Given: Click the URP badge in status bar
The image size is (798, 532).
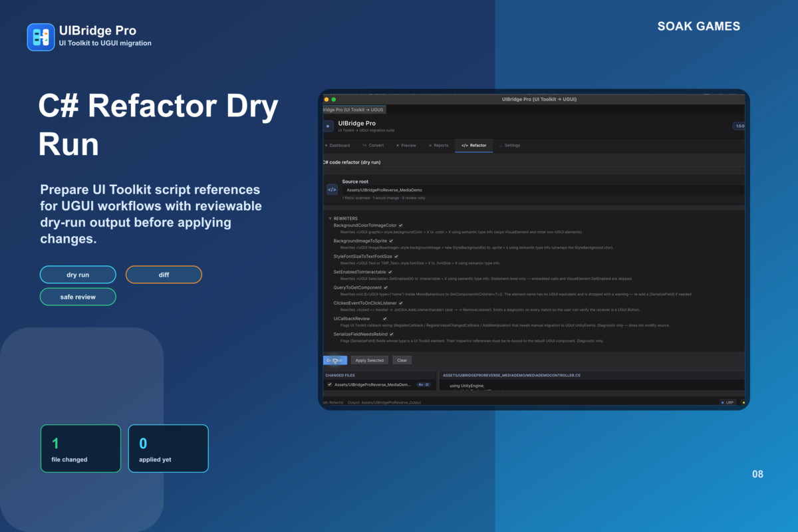Looking at the screenshot, I should (728, 402).
